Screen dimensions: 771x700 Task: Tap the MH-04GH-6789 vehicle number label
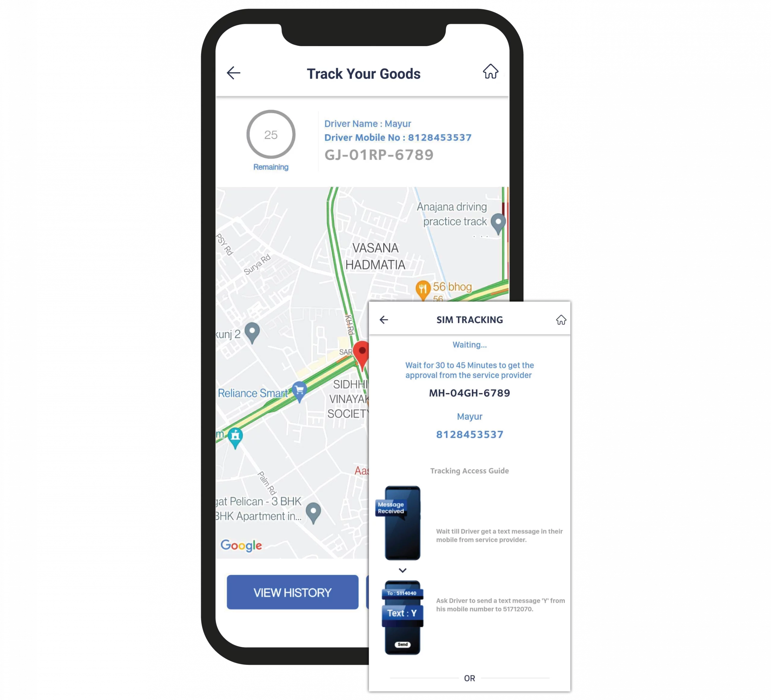pos(472,393)
